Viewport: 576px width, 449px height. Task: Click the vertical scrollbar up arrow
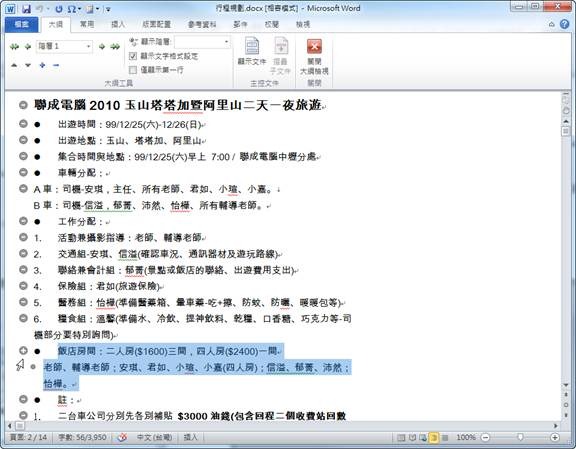tap(566, 121)
